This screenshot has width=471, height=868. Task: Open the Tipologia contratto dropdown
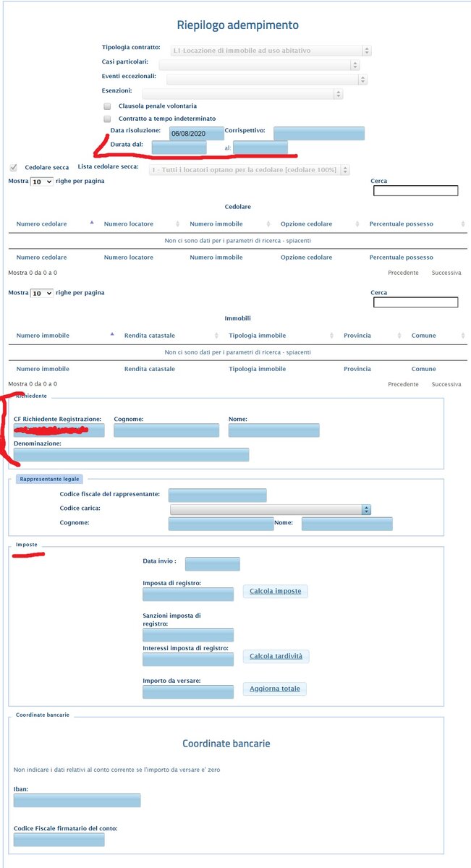click(x=271, y=51)
